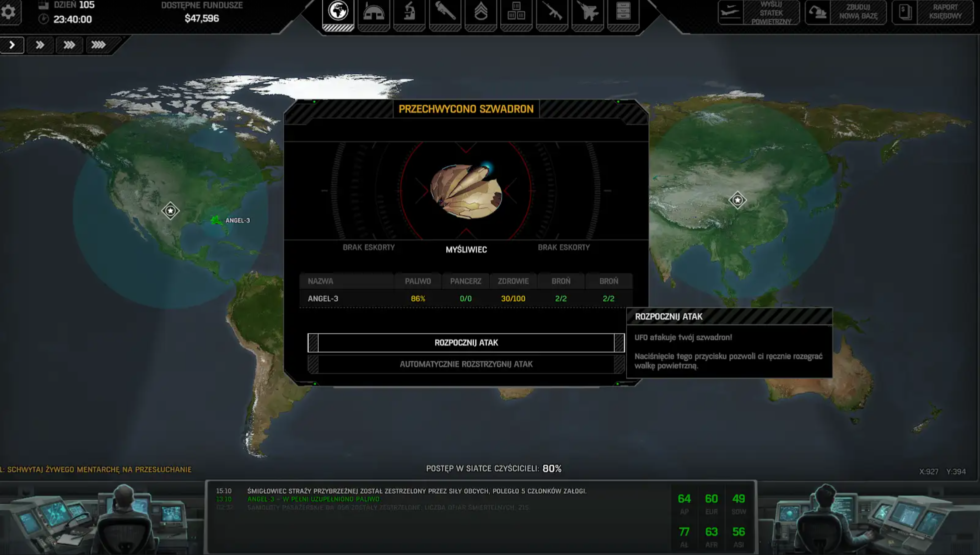This screenshot has width=980, height=555.
Task: Open Raport Księgowy finance report
Action: tap(932, 12)
